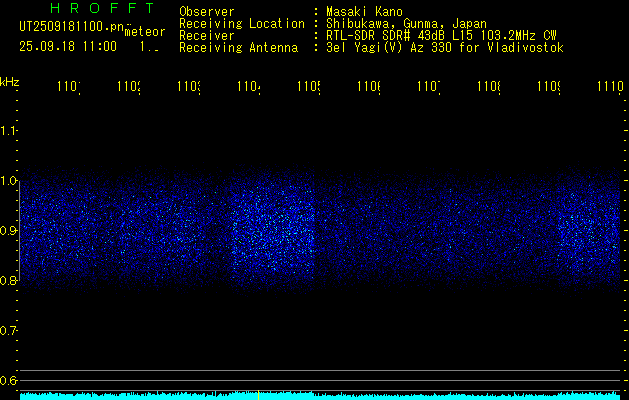Click the 1103 time axis label
The image size is (629, 400).
point(189,86)
